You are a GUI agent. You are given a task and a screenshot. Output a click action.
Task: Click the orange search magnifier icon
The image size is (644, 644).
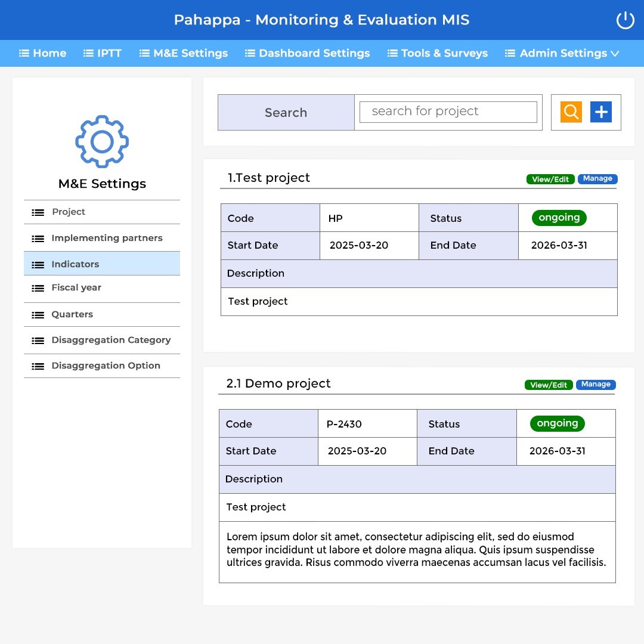[571, 112]
